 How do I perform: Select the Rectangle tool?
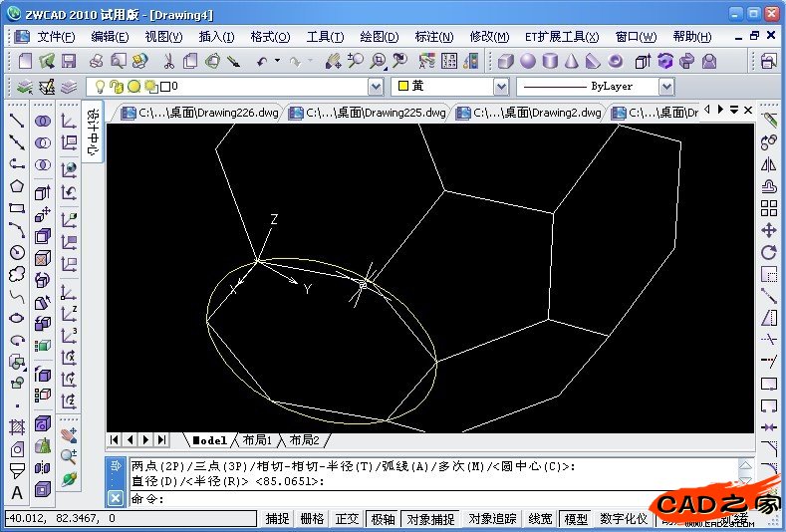click(x=17, y=208)
